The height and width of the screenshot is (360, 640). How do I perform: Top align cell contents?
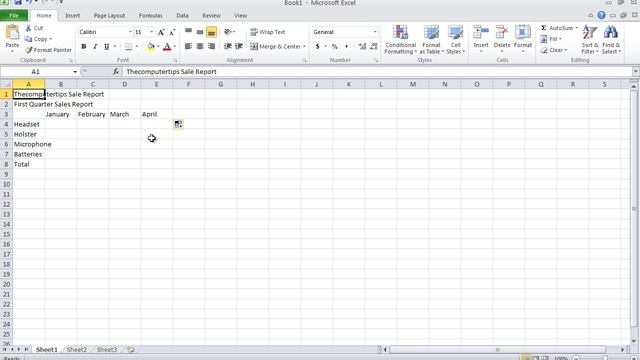188,32
